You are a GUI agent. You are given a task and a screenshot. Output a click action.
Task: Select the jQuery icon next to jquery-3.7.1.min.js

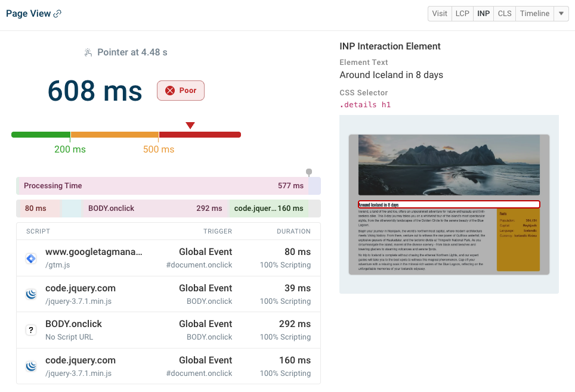30,294
